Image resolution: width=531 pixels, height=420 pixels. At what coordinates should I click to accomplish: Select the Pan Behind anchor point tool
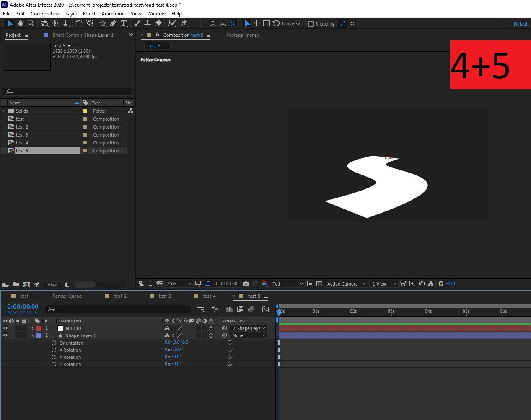coord(89,23)
